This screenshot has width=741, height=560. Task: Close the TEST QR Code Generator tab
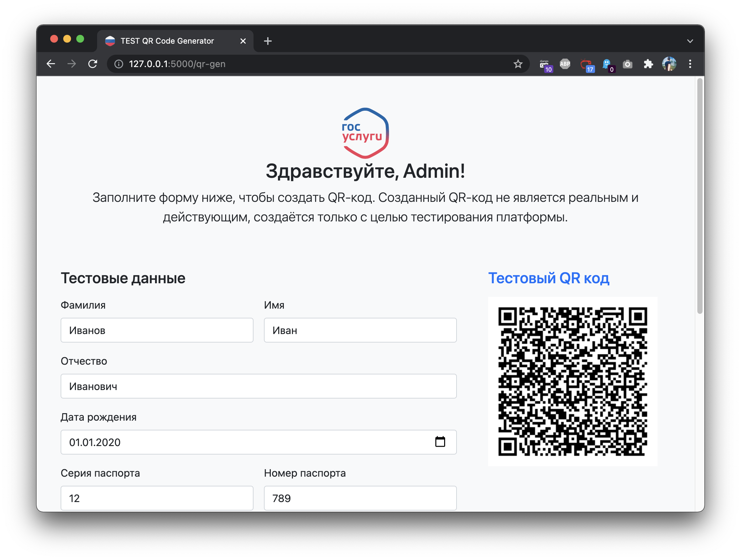(x=243, y=41)
